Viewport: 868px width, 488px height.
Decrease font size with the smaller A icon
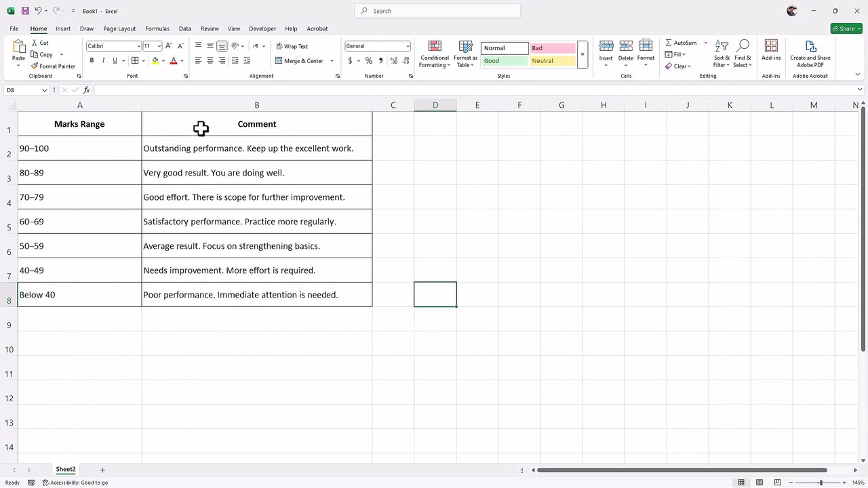coord(180,46)
